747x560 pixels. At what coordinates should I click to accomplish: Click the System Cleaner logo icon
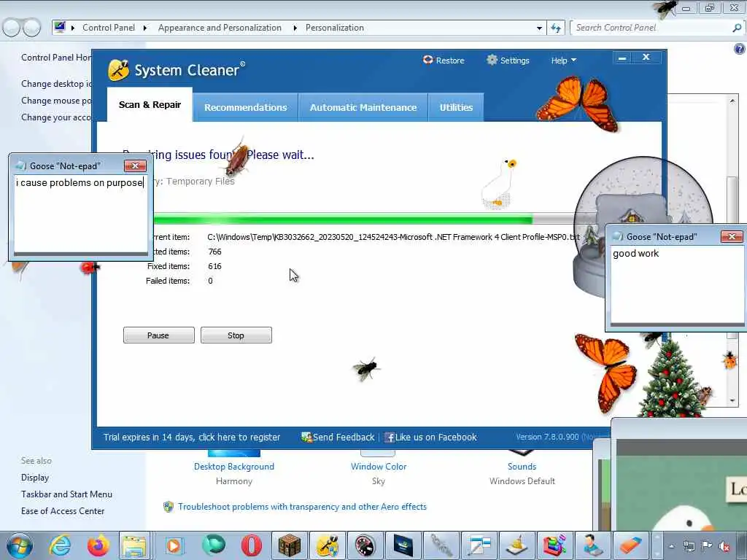click(x=118, y=70)
